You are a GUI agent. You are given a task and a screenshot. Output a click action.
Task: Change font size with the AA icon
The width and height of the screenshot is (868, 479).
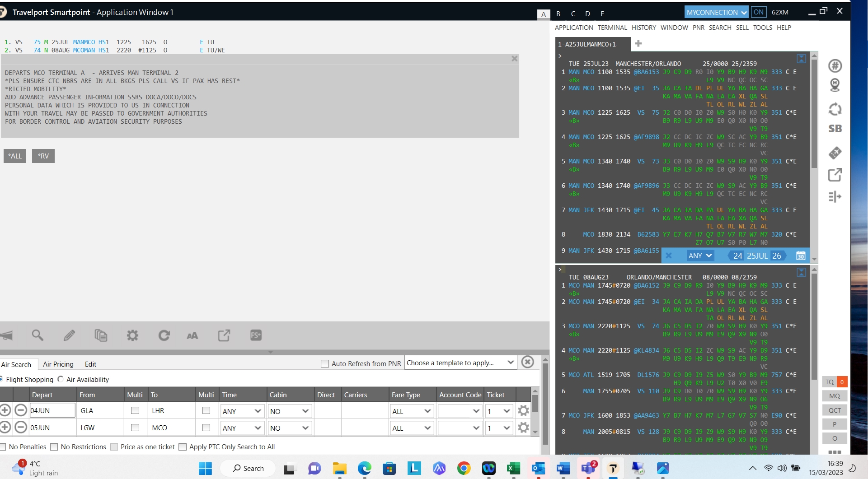pos(192,335)
